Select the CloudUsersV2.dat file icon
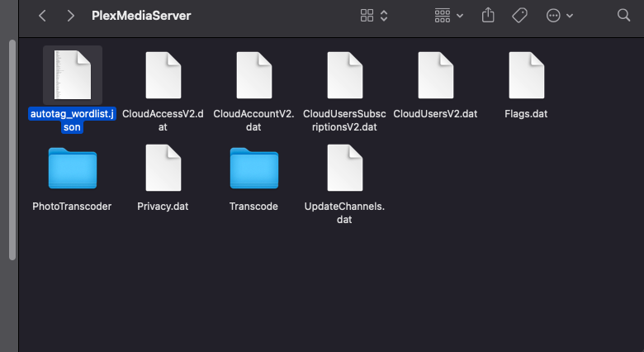The height and width of the screenshot is (352, 644). pyautogui.click(x=435, y=75)
